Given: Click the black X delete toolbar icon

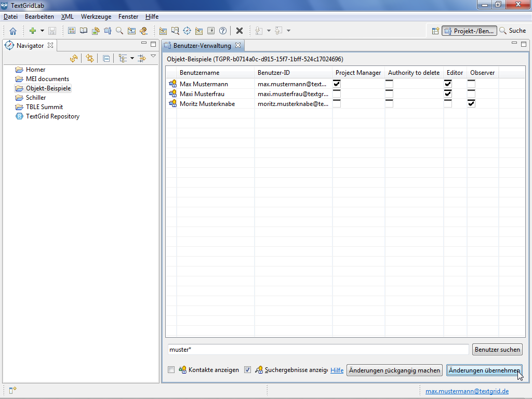Looking at the screenshot, I should coord(240,31).
